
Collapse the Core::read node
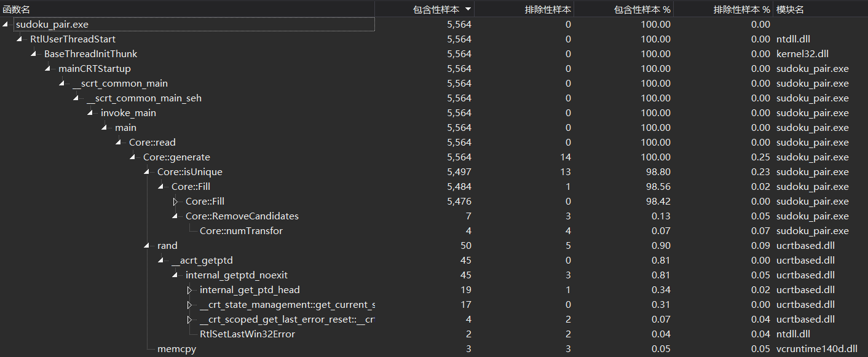(x=119, y=143)
